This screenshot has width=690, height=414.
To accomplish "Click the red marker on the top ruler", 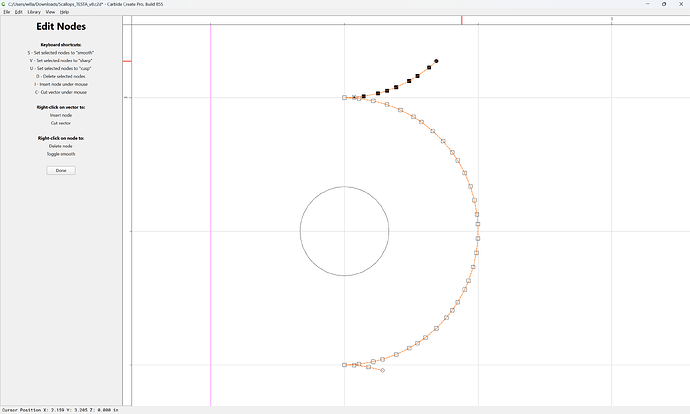I will [x=462, y=20].
